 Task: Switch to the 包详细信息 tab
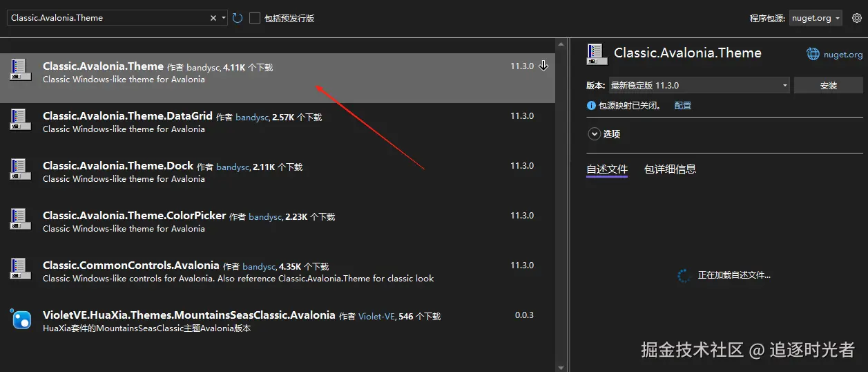[x=670, y=169]
